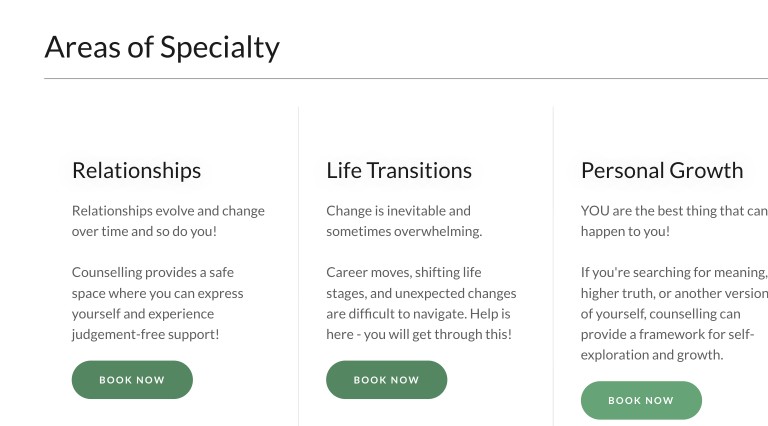Click the Personal Growth heading

[662, 170]
